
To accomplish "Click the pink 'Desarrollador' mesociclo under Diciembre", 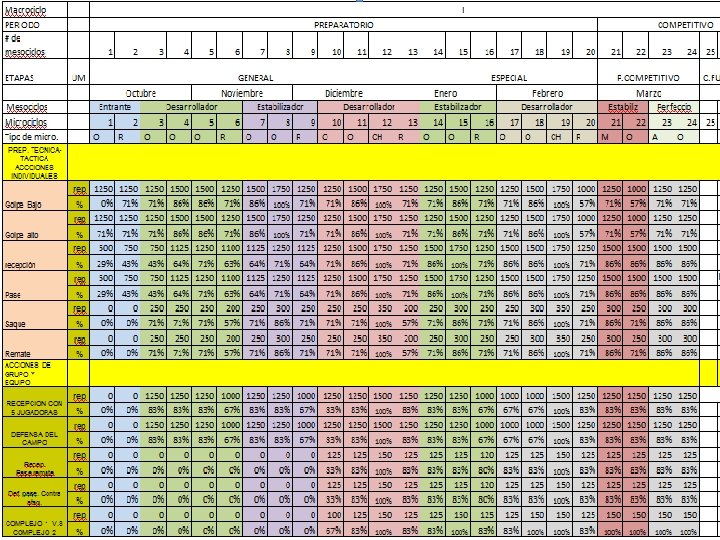I will [x=369, y=107].
